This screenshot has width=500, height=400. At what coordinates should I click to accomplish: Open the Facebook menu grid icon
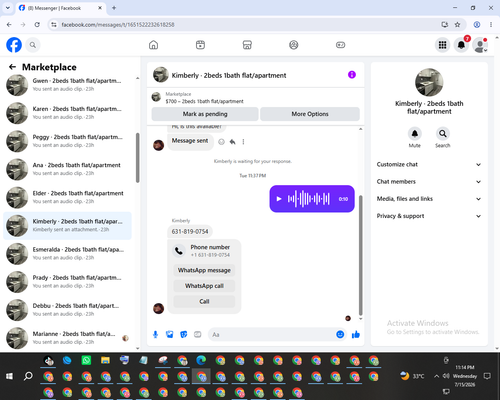point(442,45)
